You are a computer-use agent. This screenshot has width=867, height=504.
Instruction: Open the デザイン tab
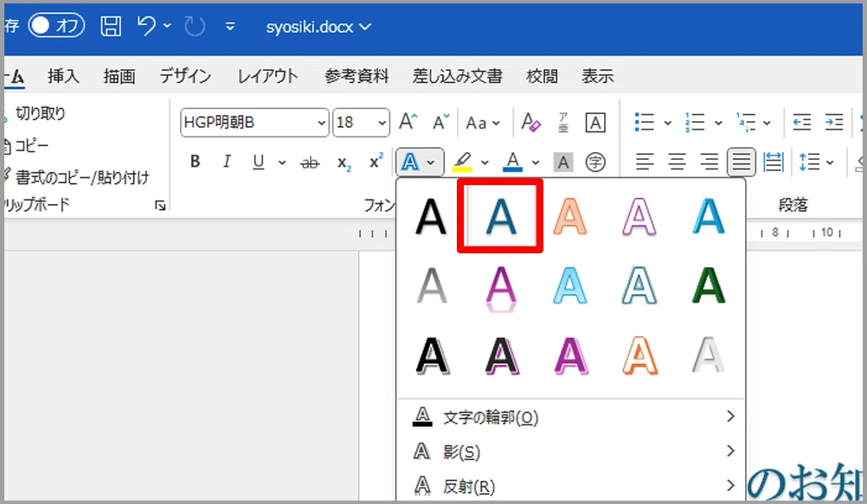(x=185, y=76)
